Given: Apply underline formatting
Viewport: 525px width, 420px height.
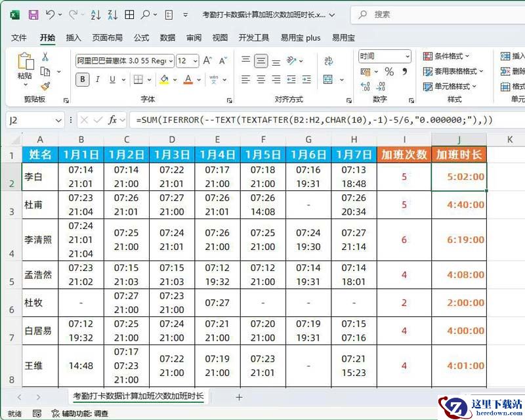Looking at the screenshot, I should [x=112, y=79].
